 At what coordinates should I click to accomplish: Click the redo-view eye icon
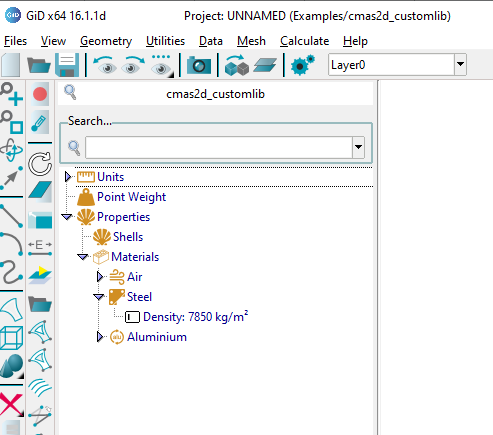pos(133,65)
